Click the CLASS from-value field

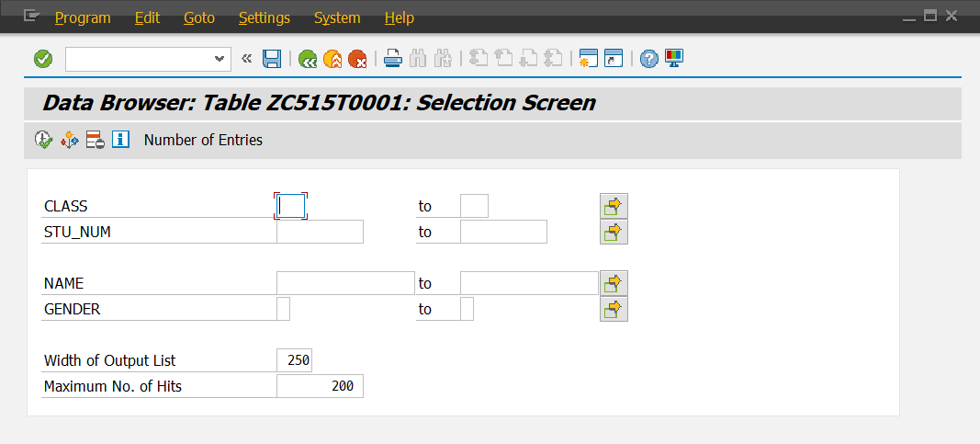click(290, 206)
